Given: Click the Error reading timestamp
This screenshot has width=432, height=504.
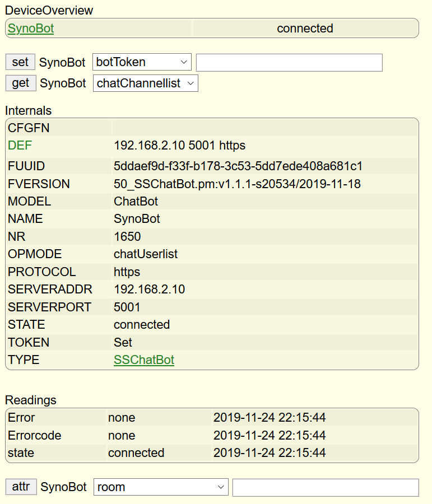Looking at the screenshot, I should 270,418.
